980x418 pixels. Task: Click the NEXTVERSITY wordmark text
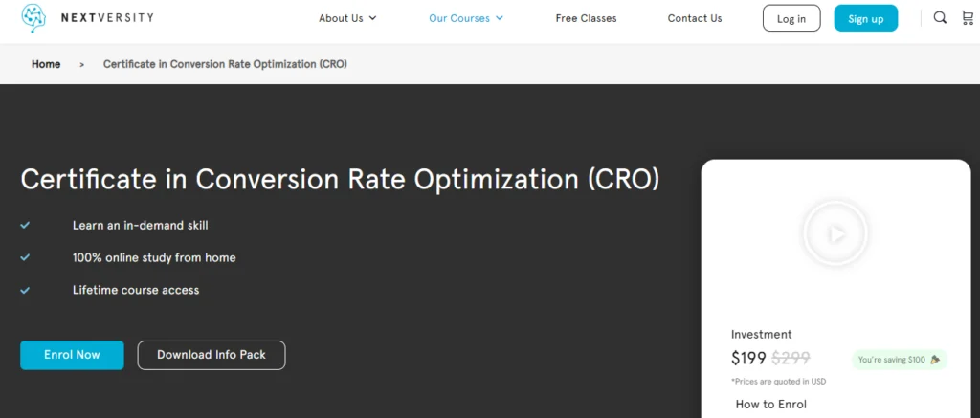(x=107, y=17)
